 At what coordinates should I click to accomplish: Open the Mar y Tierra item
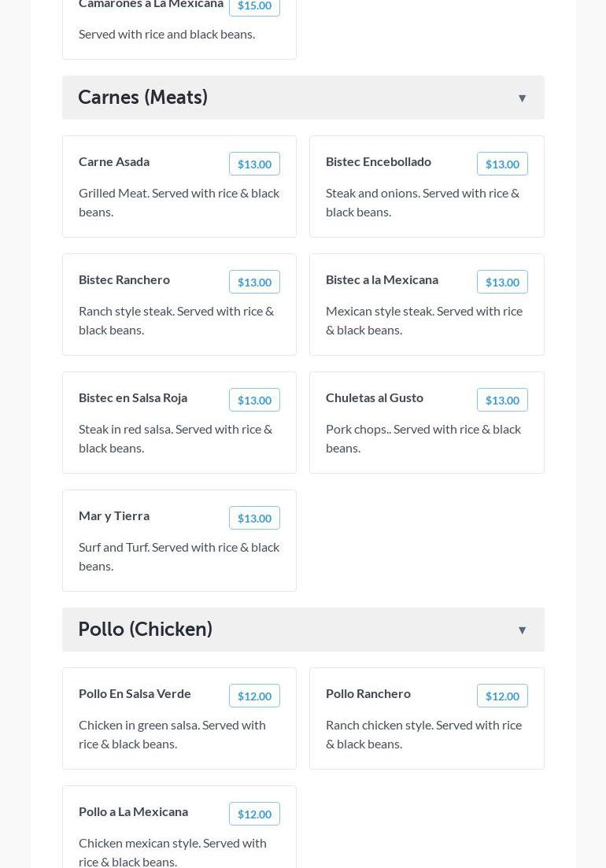114,515
